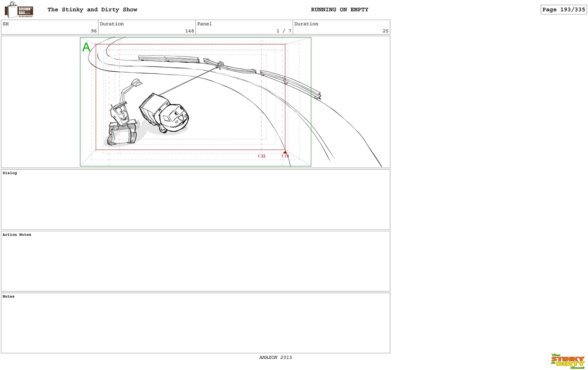588x370 pixels.
Task: Click inside the Action Notes box
Action: 195,261
